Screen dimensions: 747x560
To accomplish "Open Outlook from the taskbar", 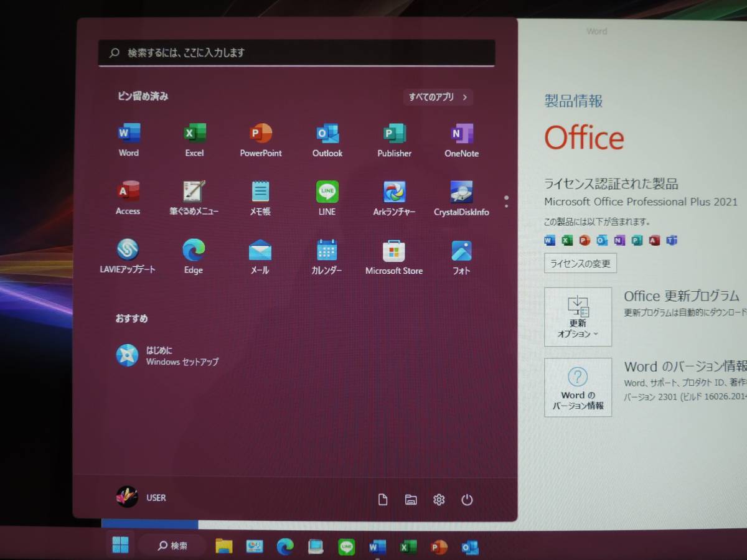I will 470,547.
